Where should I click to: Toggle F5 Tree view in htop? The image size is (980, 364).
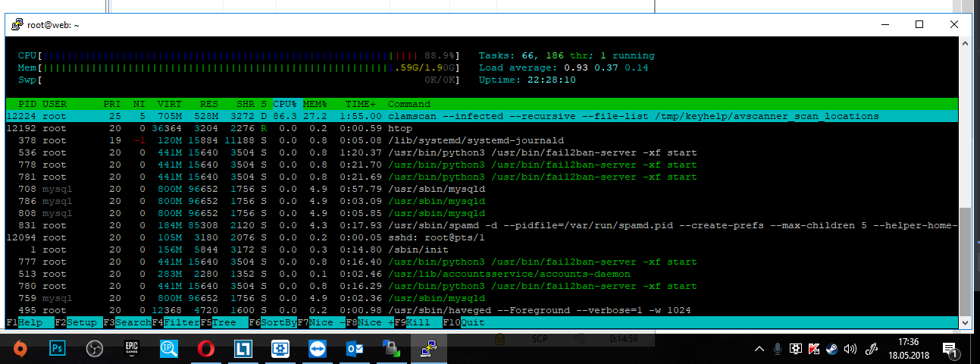[223, 323]
